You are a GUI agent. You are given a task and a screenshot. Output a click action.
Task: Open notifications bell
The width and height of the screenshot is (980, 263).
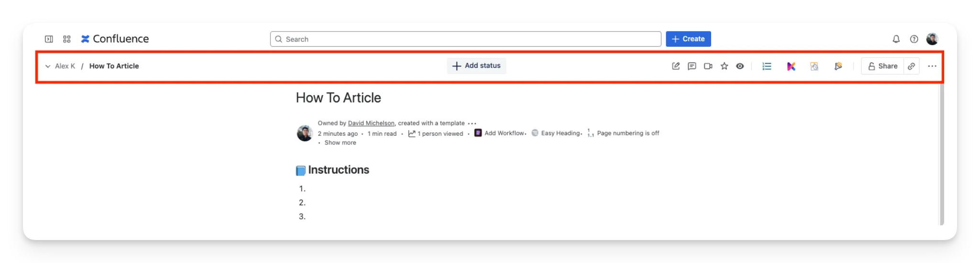(896, 39)
